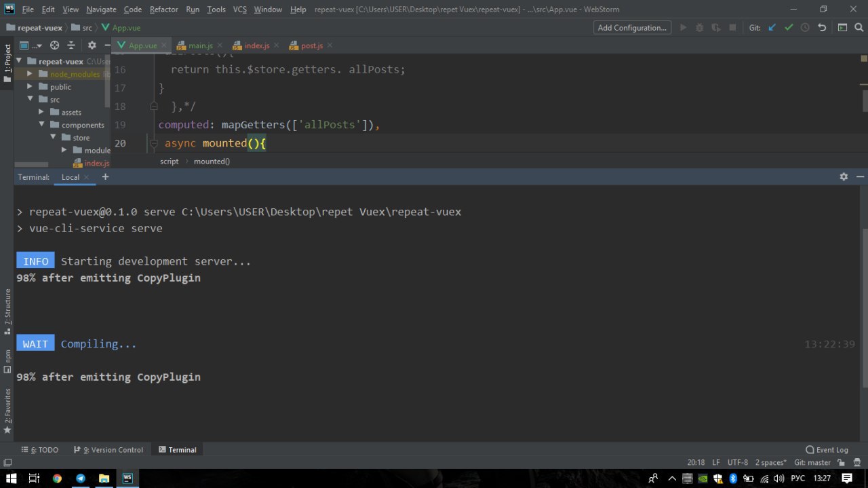Expand the modules folder

point(64,150)
